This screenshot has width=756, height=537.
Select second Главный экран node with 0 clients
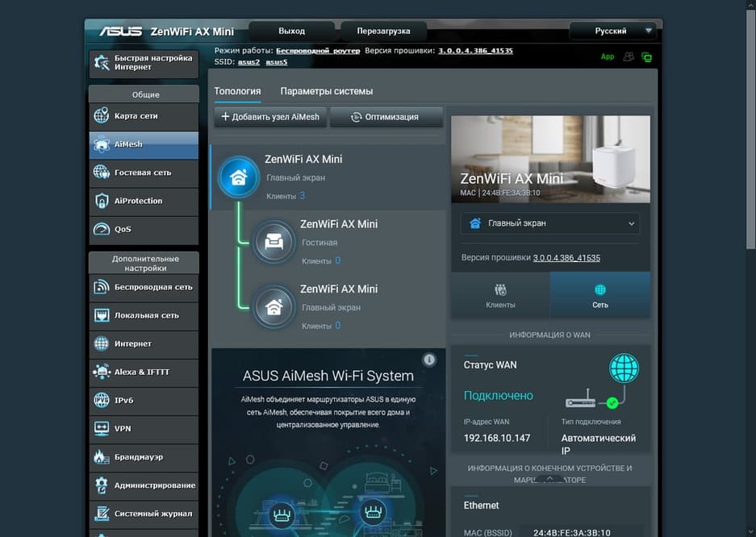(x=274, y=306)
